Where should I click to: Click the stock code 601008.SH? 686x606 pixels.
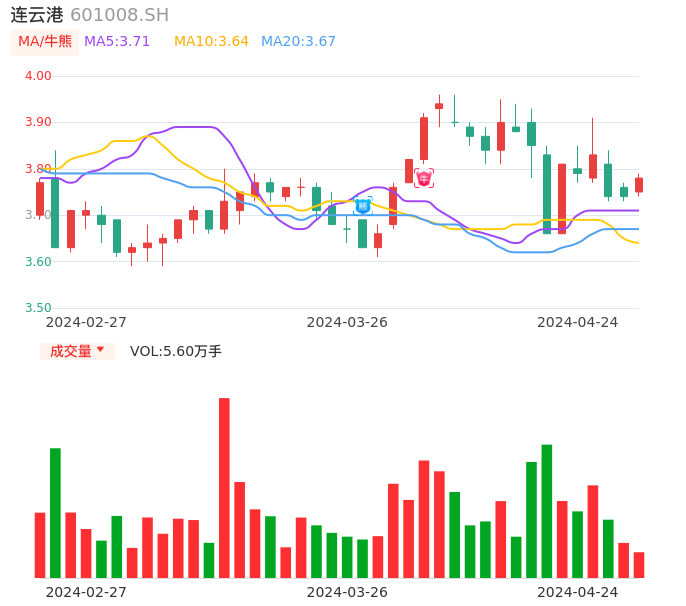119,15
